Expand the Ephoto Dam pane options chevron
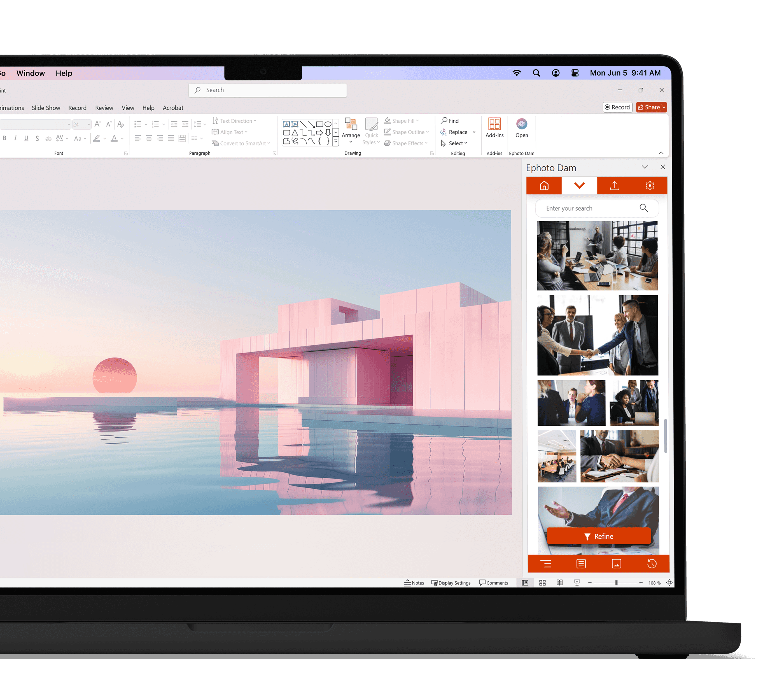Image resolution: width=784 pixels, height=697 pixels. pos(645,167)
